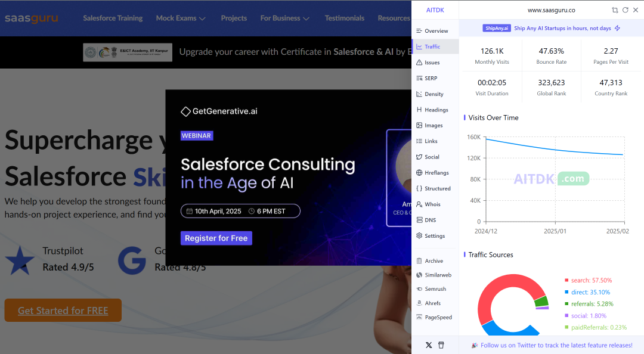Image resolution: width=644 pixels, height=354 pixels.
Task: Expand the Mock Exams dropdown
Action: pos(180,18)
